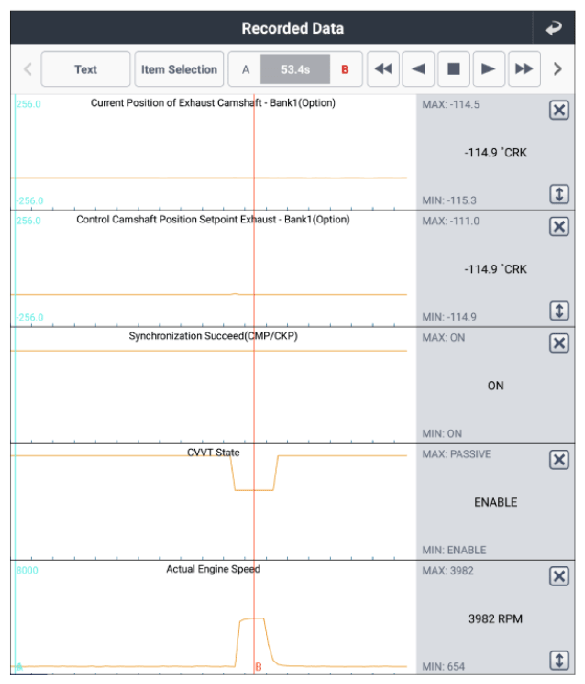Go to next toolbar page chevron

coord(558,69)
